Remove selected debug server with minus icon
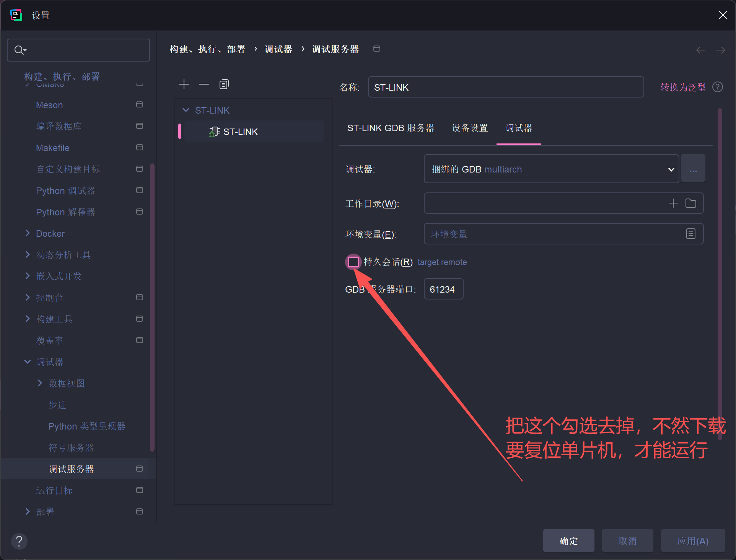Viewport: 736px width, 560px height. click(204, 84)
